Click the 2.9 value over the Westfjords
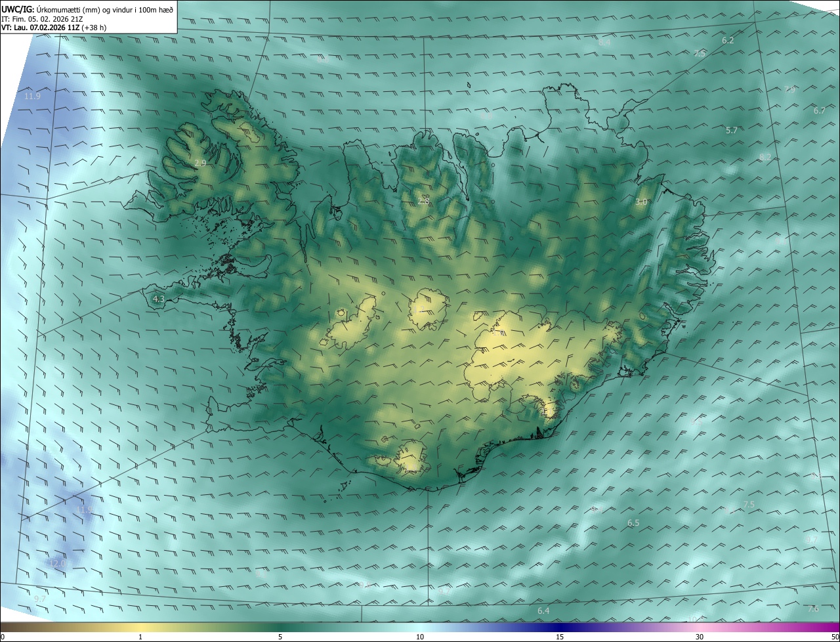The image size is (840, 642). (x=200, y=163)
